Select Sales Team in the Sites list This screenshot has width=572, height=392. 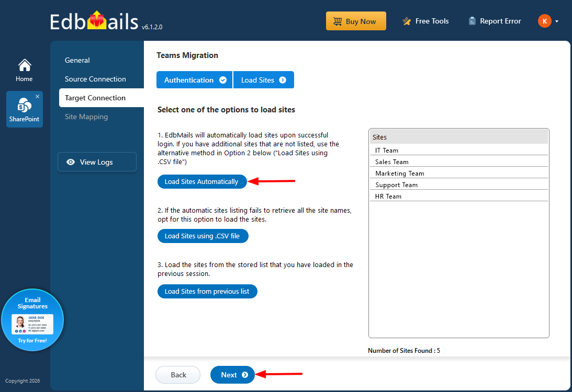click(458, 162)
